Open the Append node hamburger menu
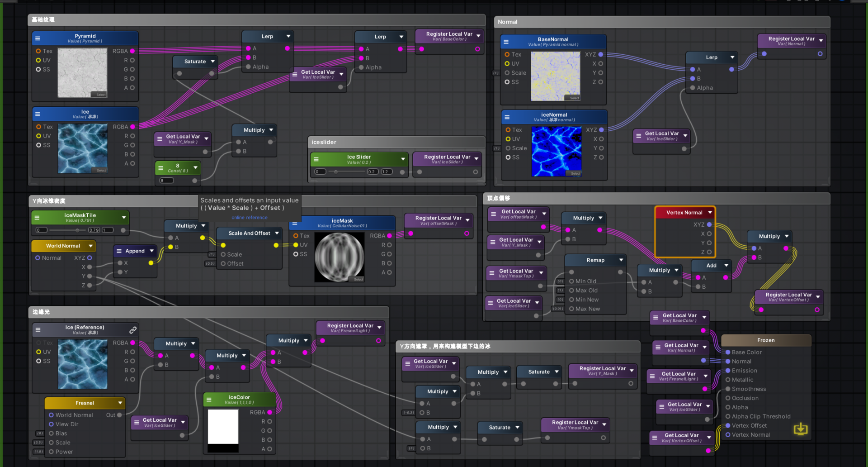The width and height of the screenshot is (868, 467). [119, 251]
